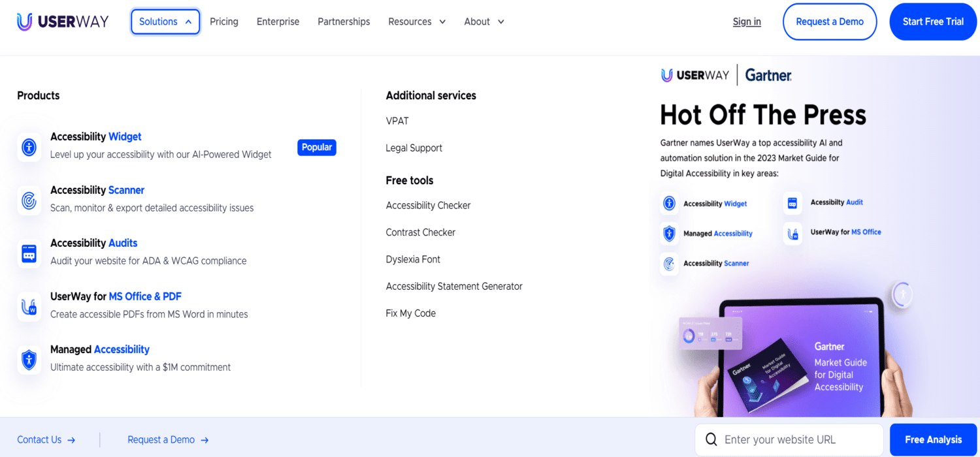The image size is (980, 457).
Task: Open the Managed Accessibility shield icon
Action: click(x=29, y=360)
